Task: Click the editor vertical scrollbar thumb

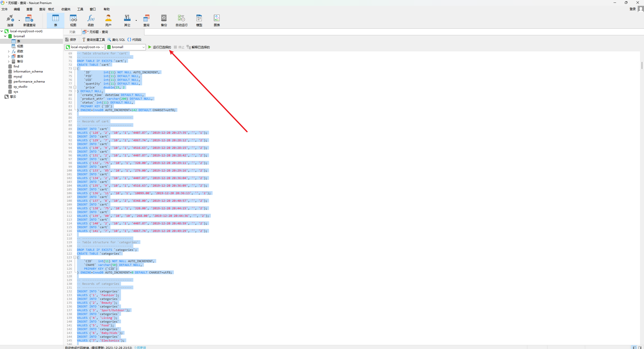Action: [x=642, y=65]
